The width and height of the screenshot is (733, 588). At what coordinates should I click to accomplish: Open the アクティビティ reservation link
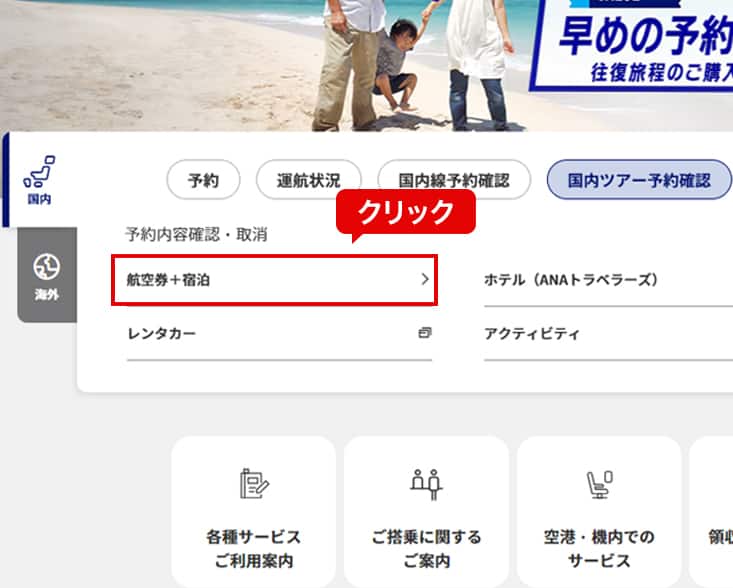(x=608, y=334)
